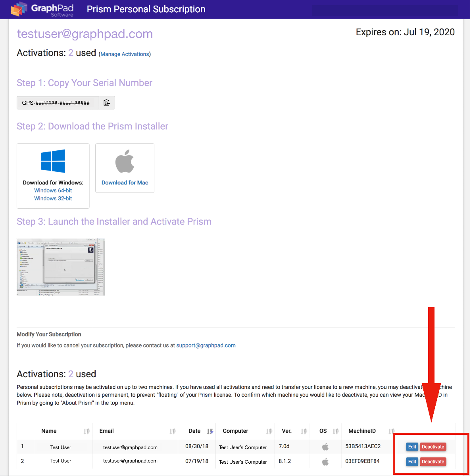This screenshot has height=476, width=471.
Task: Click the Computer column header
Action: click(x=235, y=431)
